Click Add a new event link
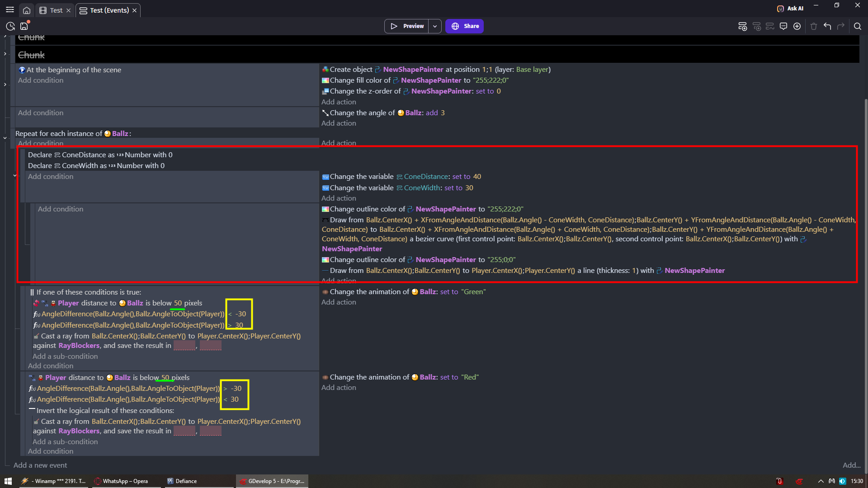 [40, 465]
